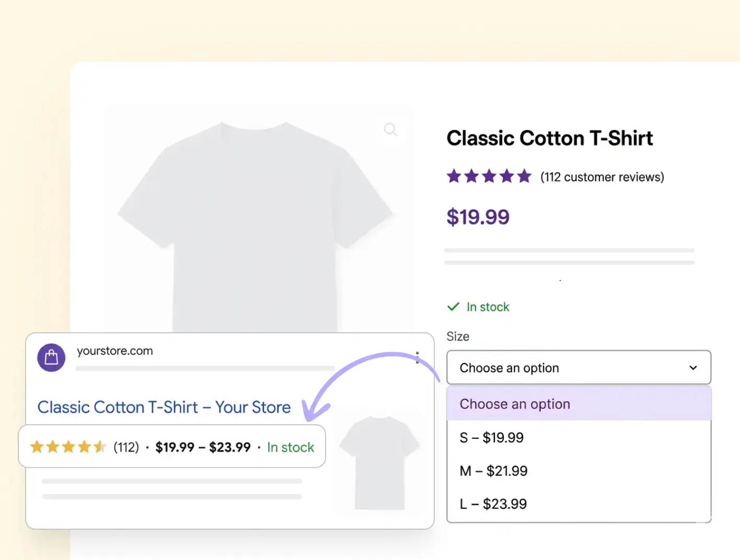
Task: Click In stock text in search snippet
Action: pyautogui.click(x=291, y=447)
